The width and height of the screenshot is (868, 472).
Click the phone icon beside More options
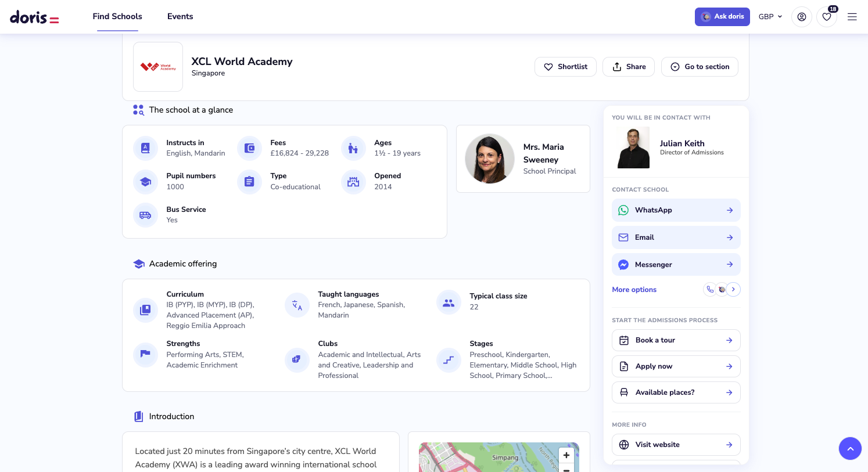tap(710, 289)
